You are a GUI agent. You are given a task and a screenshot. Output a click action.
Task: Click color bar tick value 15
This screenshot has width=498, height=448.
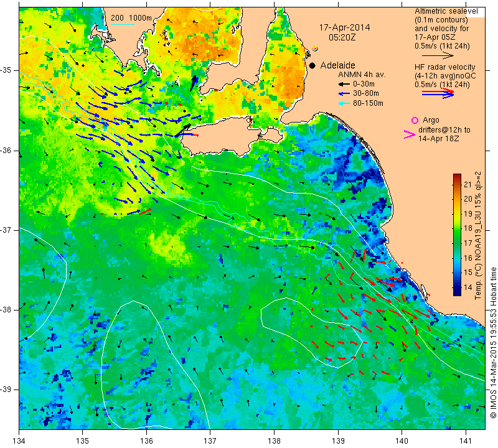click(468, 273)
